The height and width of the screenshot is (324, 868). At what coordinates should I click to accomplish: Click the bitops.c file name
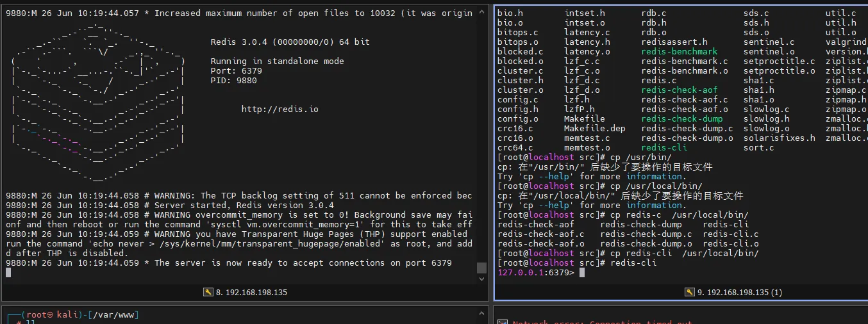click(x=518, y=33)
